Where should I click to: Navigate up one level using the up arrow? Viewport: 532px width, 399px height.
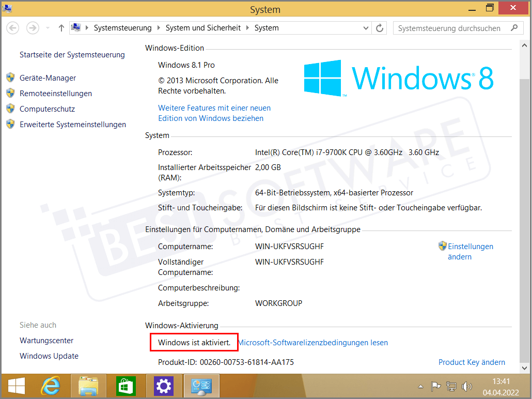[x=60, y=28]
